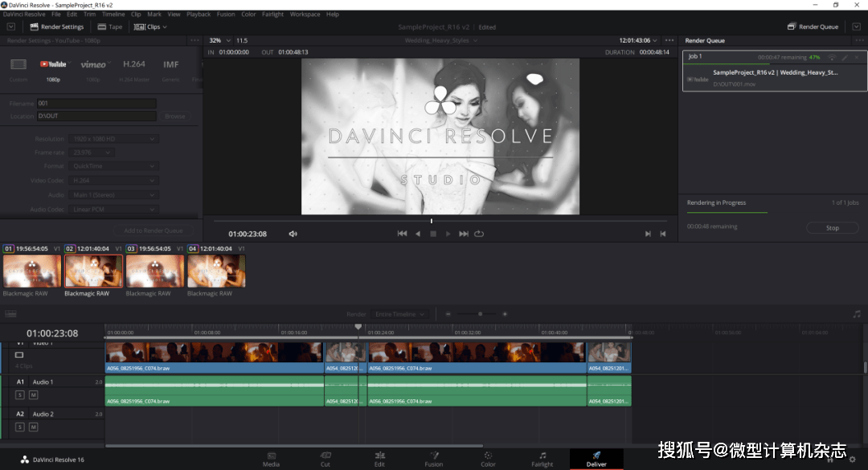
Task: Click the viewer scrubber bar
Action: (440, 221)
